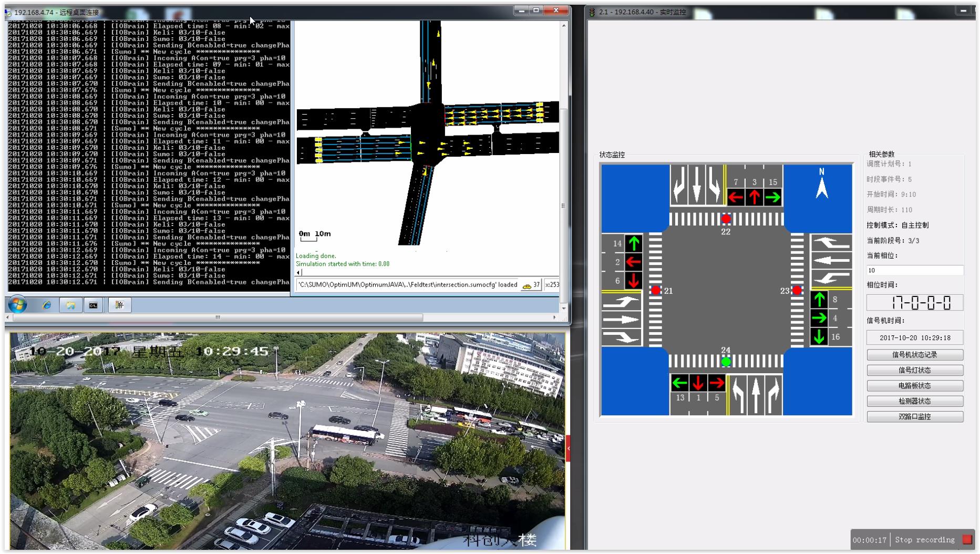Viewport: 980px width, 554px height.
Task: Open the File Explorer taskbar icon
Action: click(70, 305)
